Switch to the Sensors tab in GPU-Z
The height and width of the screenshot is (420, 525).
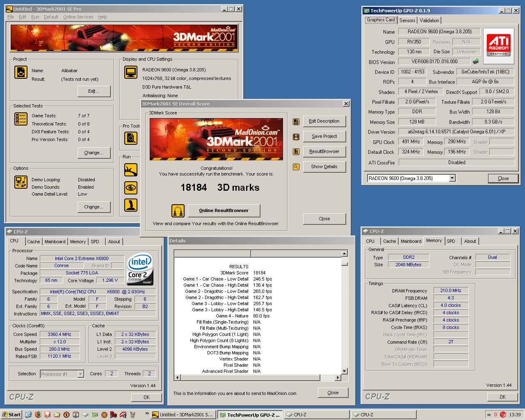coord(407,20)
